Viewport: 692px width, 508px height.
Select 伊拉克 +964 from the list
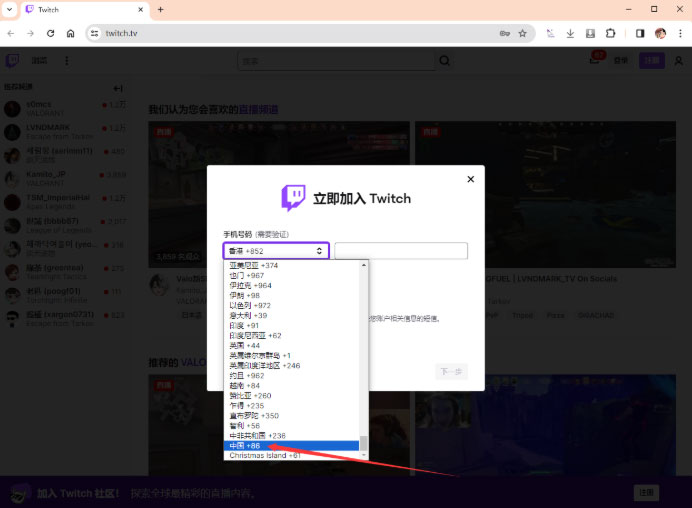click(291, 286)
